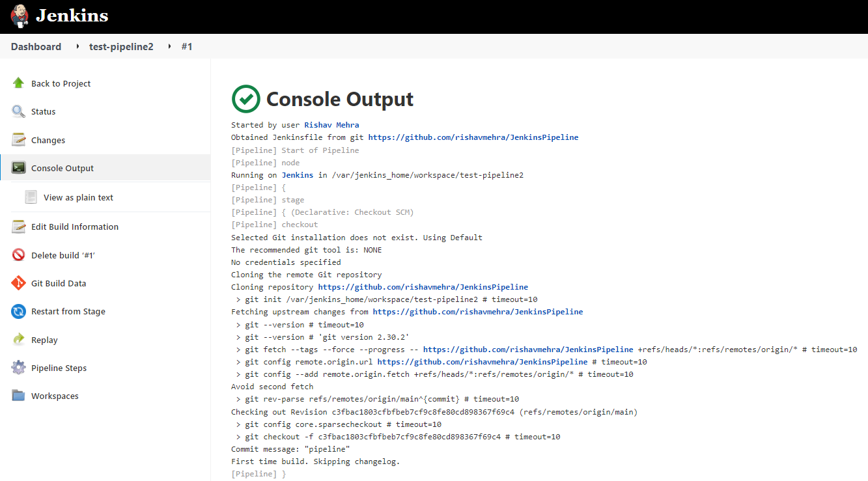Click the 'git config core.sparsecheckout' line

click(x=339, y=424)
